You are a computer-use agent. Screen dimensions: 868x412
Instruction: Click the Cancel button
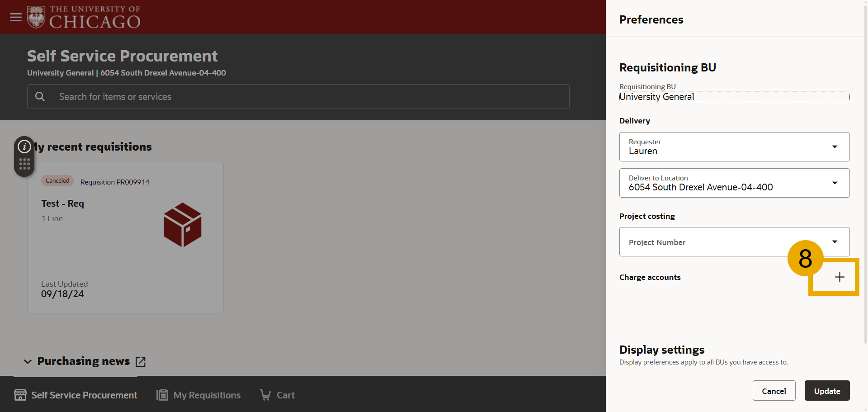(774, 391)
